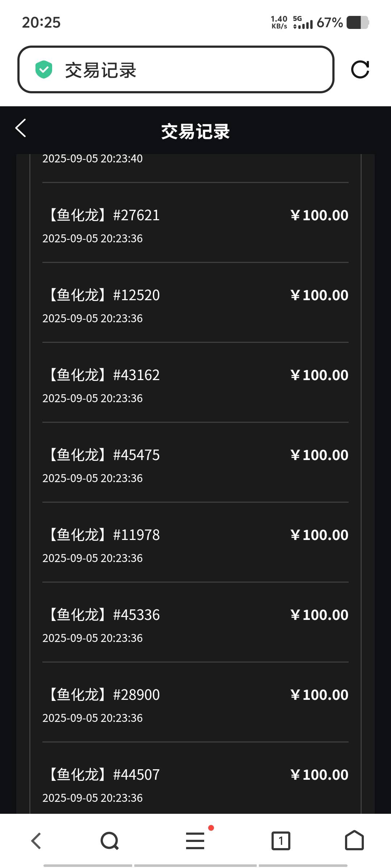Tap the page reload icon
This screenshot has height=868, width=391.
(x=360, y=69)
